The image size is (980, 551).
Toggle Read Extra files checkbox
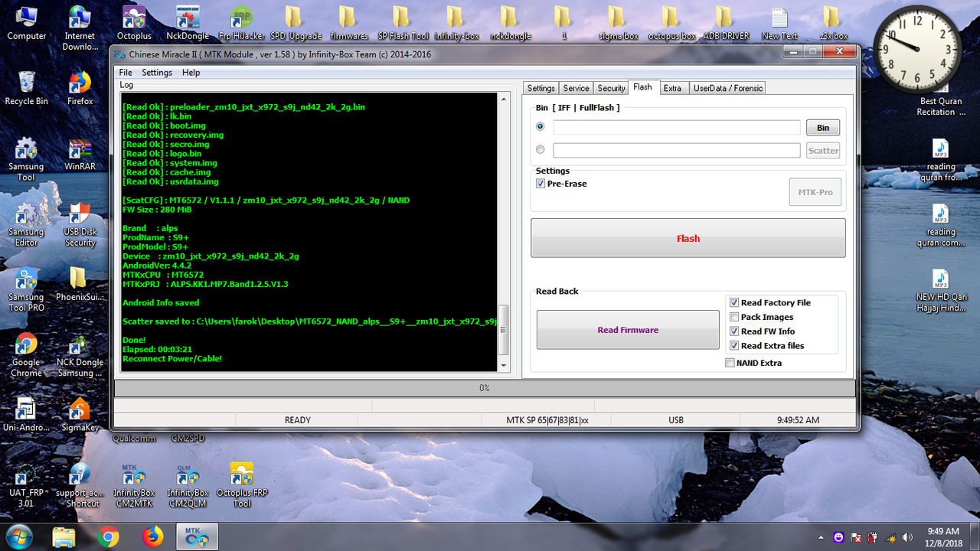734,346
